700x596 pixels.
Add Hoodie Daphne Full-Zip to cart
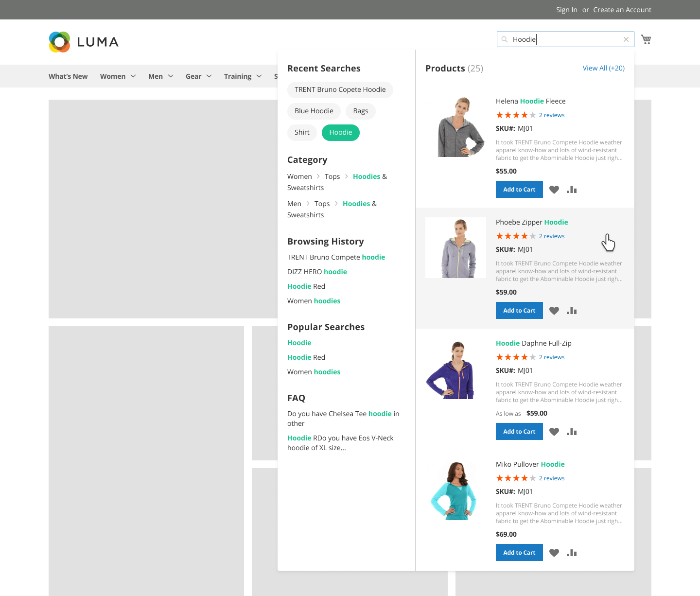pos(519,432)
